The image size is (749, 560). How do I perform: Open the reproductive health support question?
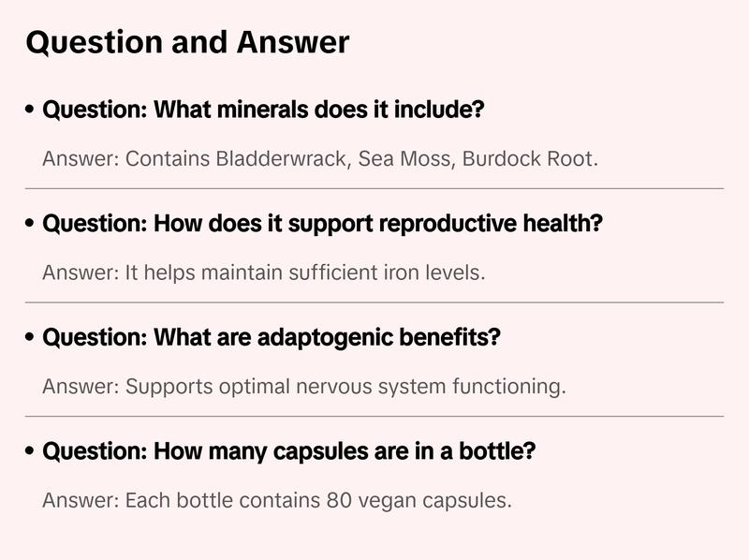(x=322, y=225)
